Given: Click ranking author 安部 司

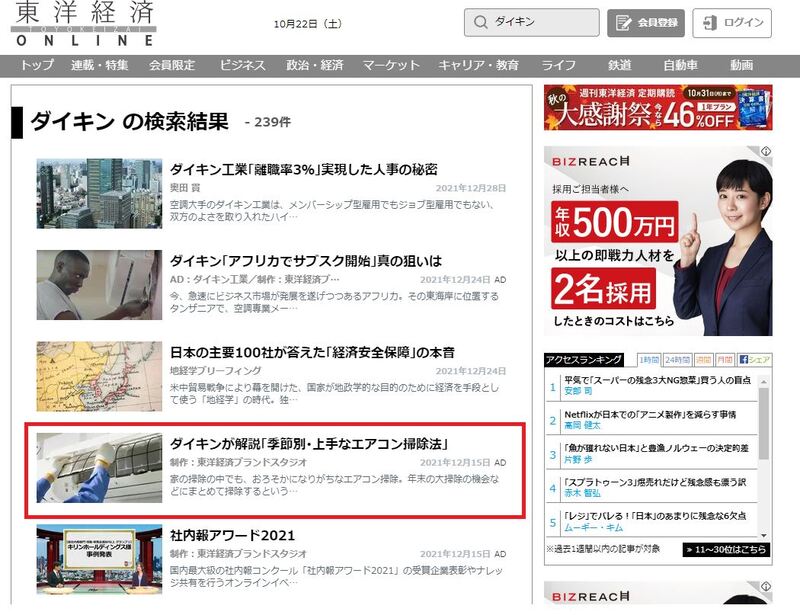Looking at the screenshot, I should point(578,391).
